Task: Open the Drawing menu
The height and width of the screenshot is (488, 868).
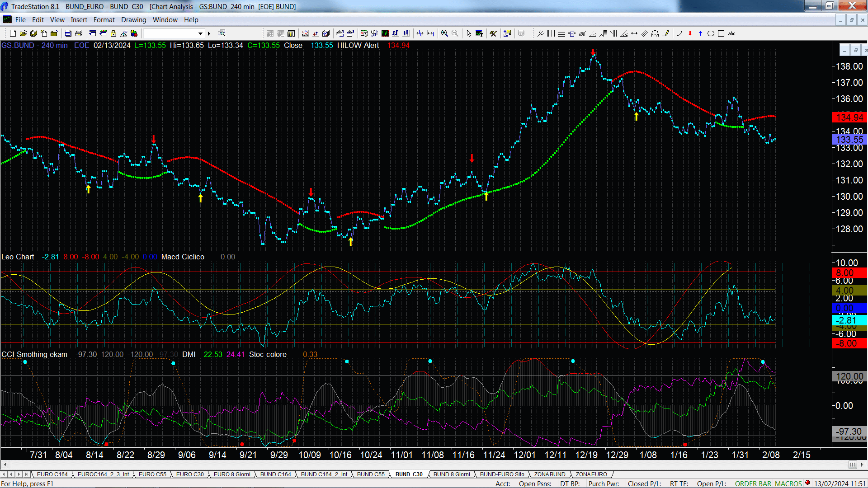Action: (134, 20)
